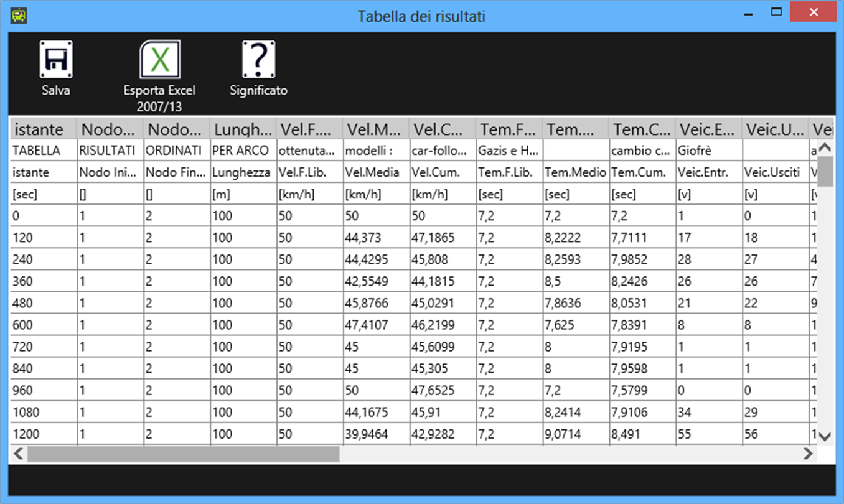Select the Lungh... column header
The width and height of the screenshot is (844, 504).
pos(243,129)
